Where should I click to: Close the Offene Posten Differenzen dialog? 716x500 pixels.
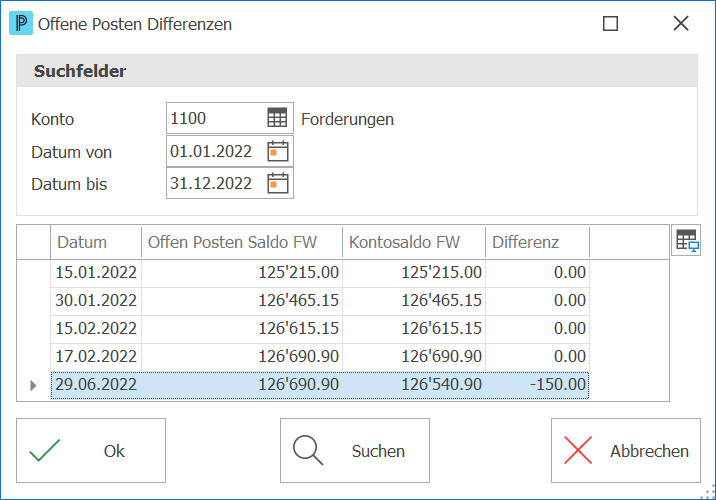click(x=681, y=23)
